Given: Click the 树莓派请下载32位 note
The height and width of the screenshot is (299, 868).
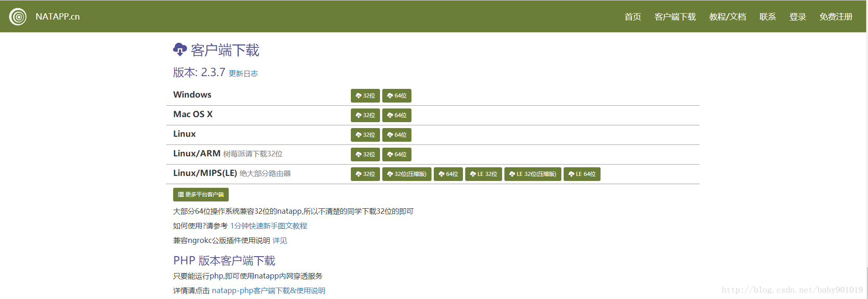Looking at the screenshot, I should tap(252, 154).
